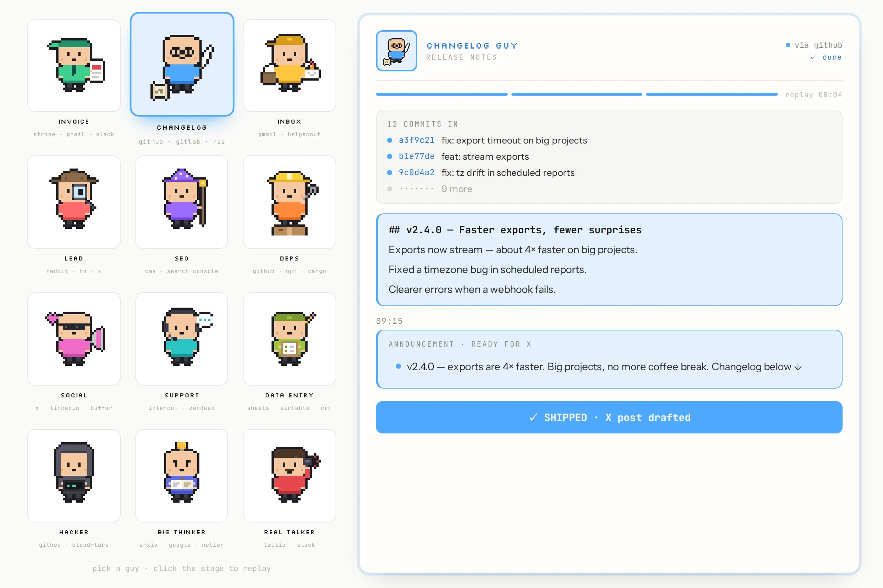This screenshot has width=883, height=588.
Task: Open commit 9c0d4a2 hash link
Action: coord(416,173)
